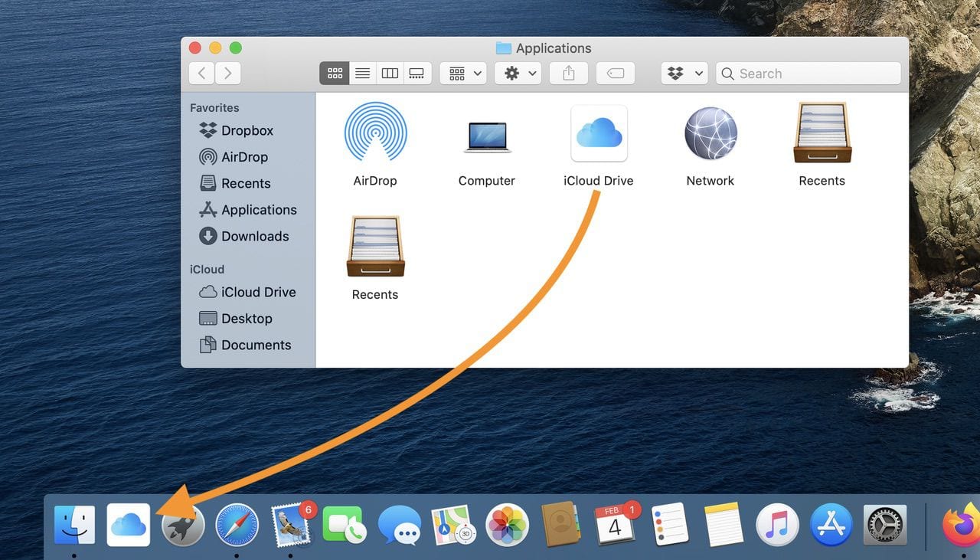
Task: Open Launchpad rocket icon in Dock
Action: coord(183,526)
